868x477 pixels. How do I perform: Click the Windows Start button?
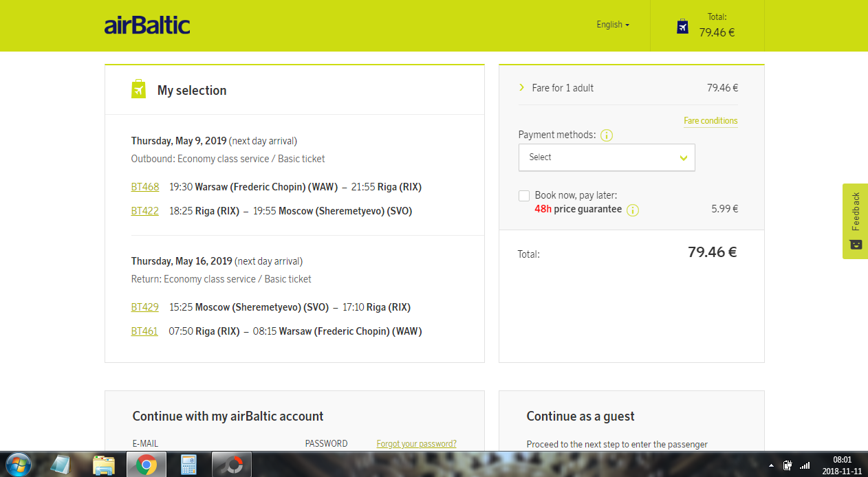[19, 465]
